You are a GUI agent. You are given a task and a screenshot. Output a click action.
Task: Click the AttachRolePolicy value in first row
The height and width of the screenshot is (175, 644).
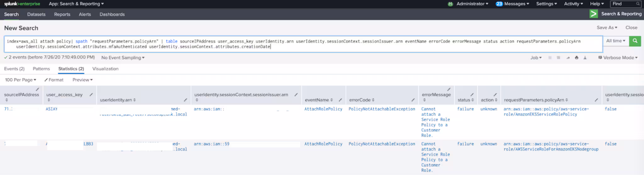(323, 109)
